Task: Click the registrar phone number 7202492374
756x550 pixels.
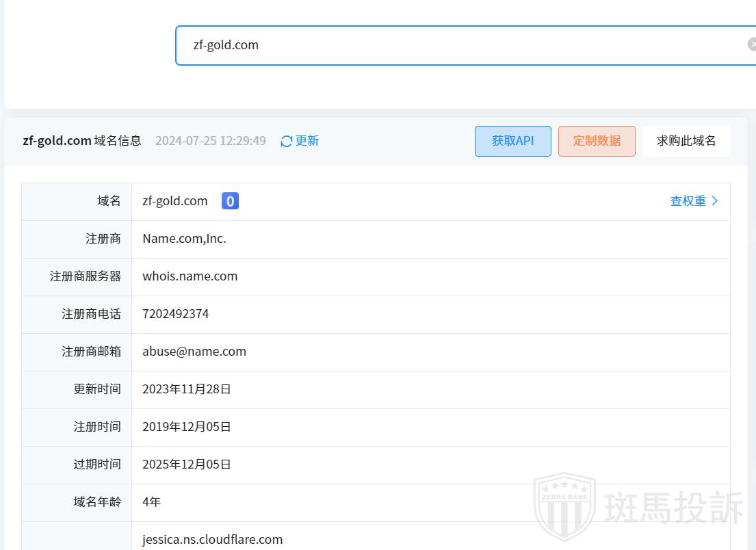Action: [176, 314]
